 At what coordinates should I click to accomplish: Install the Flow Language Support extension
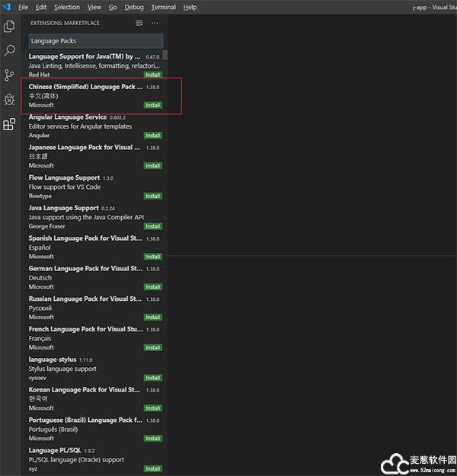(x=152, y=196)
